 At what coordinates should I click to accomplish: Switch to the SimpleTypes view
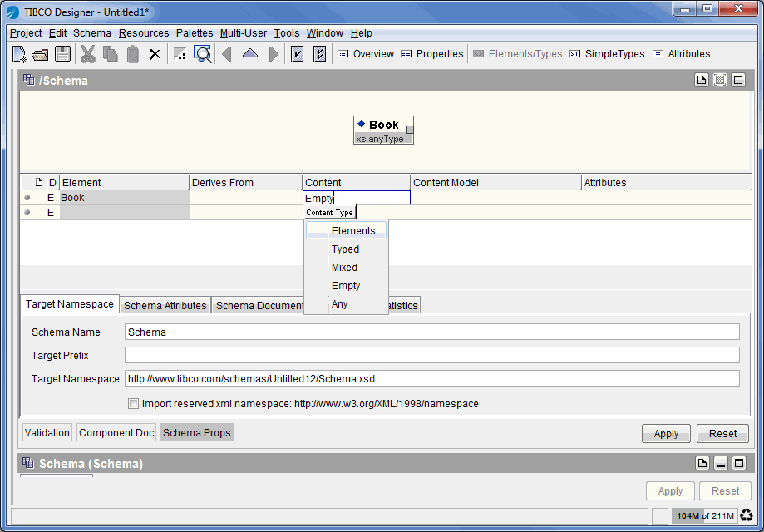click(607, 54)
